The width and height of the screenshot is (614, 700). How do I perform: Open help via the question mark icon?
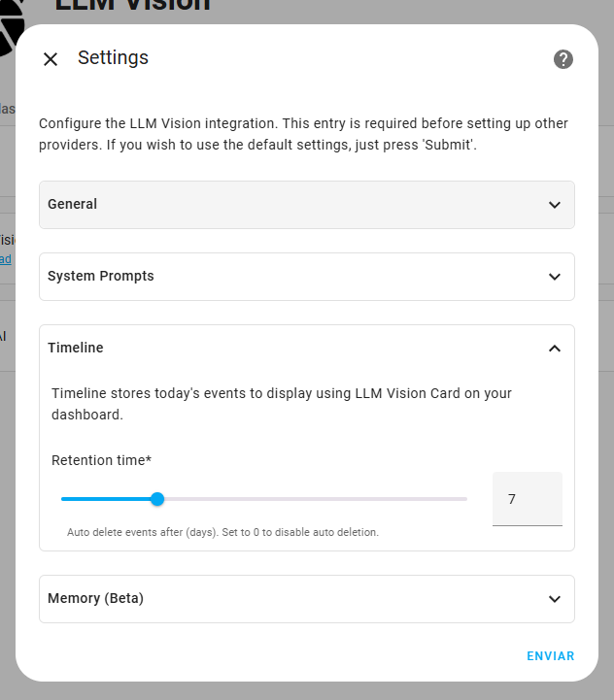tap(563, 59)
